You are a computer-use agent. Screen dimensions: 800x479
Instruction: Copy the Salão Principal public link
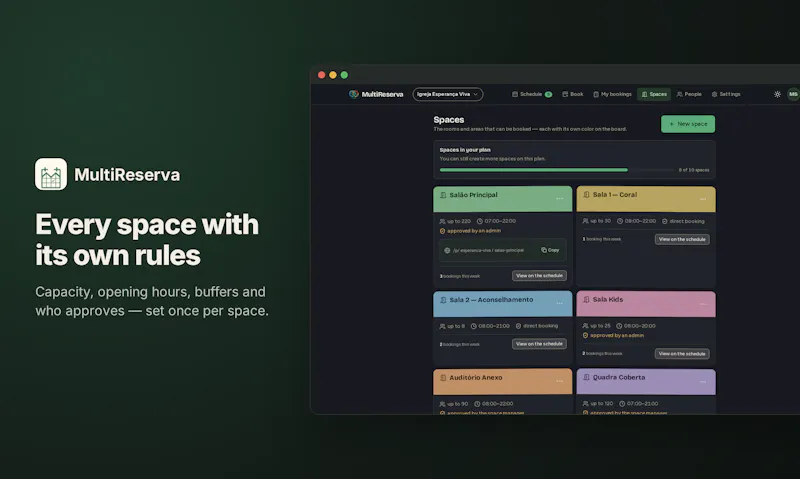(550, 250)
